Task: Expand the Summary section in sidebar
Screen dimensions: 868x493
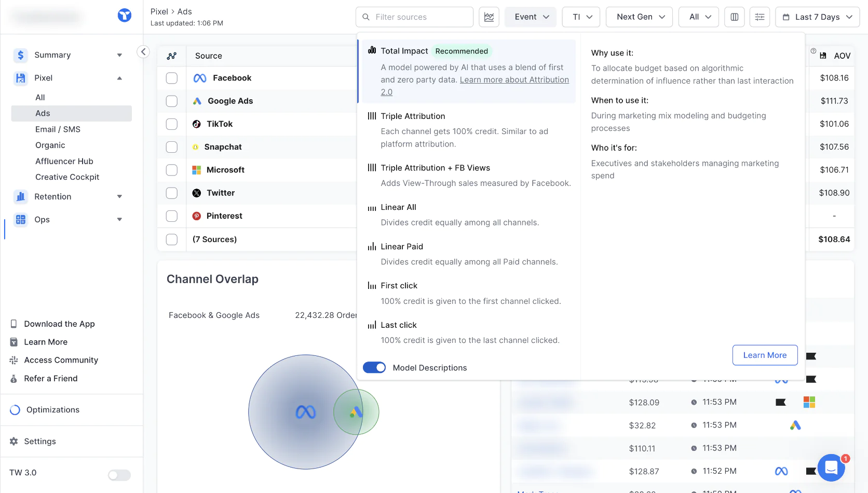Action: pyautogui.click(x=119, y=55)
